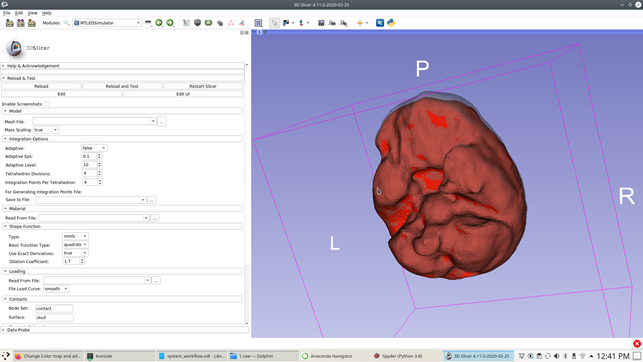
Task: Toggle the 3D view pin icon
Action: (254, 32)
